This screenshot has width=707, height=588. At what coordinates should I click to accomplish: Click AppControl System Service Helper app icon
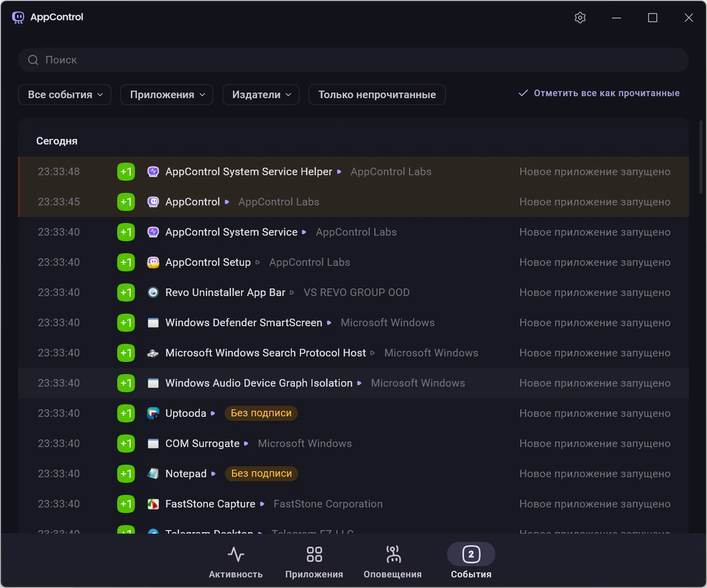pyautogui.click(x=153, y=172)
